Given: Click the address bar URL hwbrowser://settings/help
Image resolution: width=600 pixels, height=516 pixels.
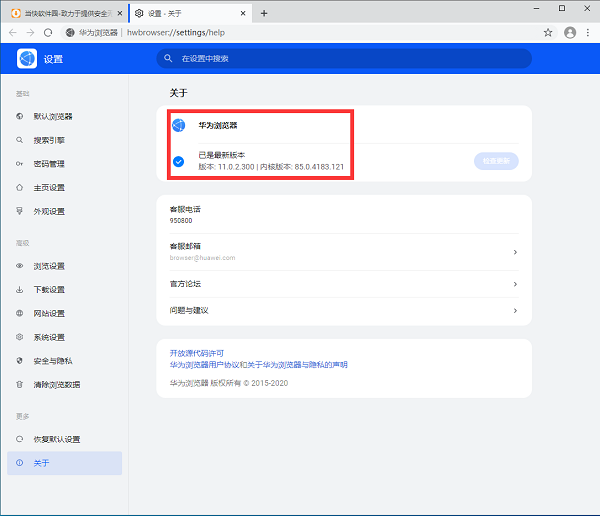Looking at the screenshot, I should [176, 33].
